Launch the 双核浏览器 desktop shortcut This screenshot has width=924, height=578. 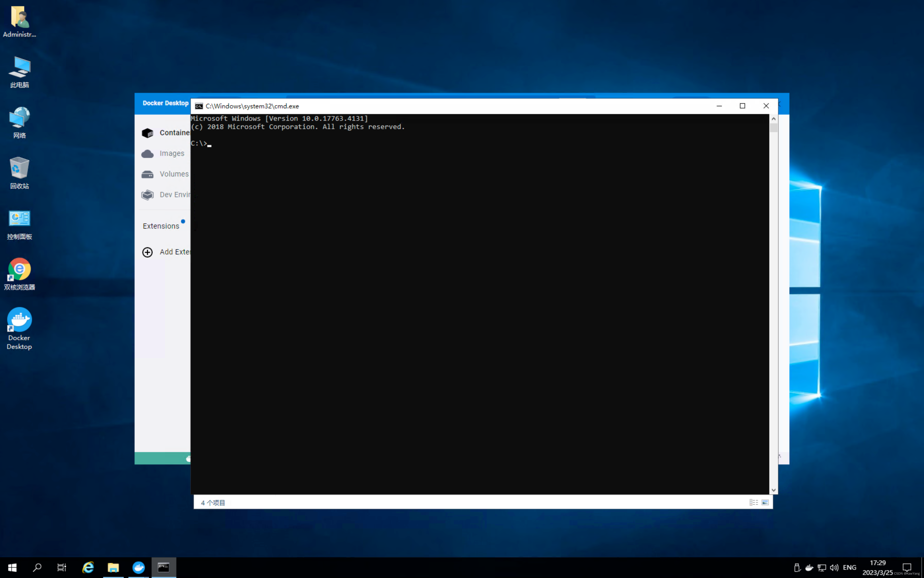tap(20, 274)
